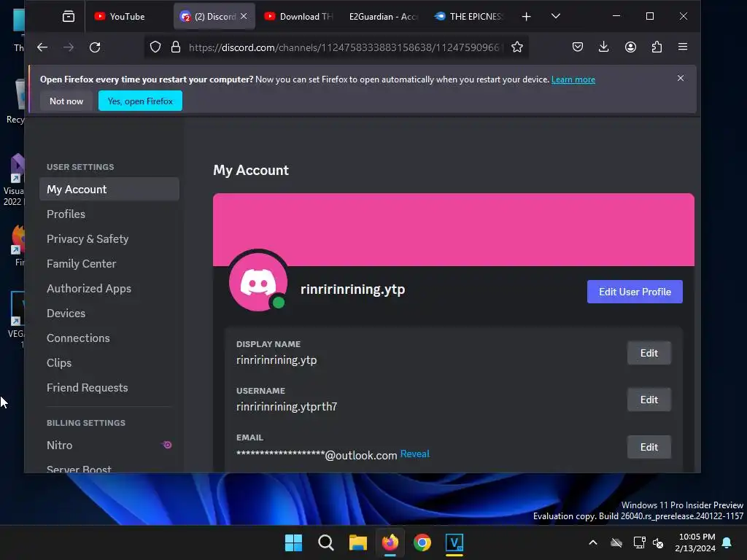Click the username text rinririnrining.ytprth7

coord(287,407)
